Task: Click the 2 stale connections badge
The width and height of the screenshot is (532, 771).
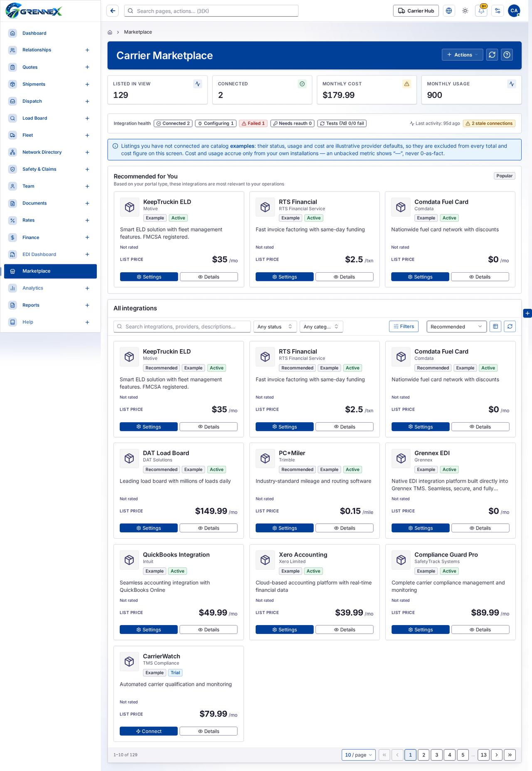Action: tap(489, 123)
